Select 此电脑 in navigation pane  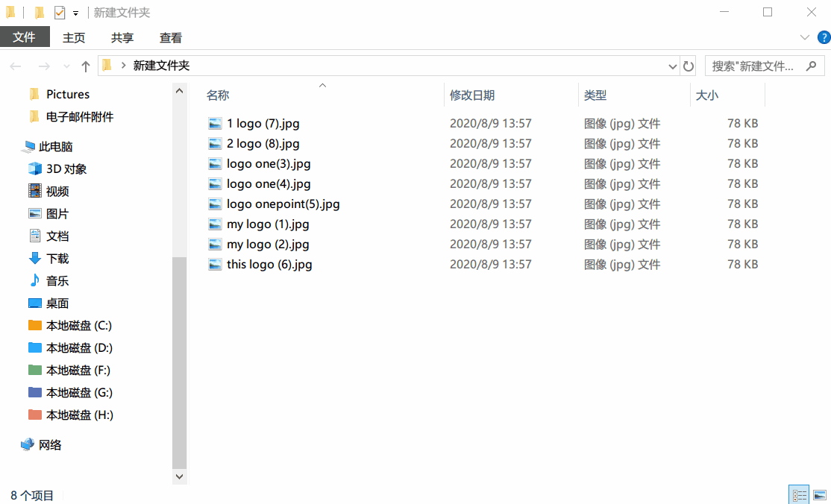[x=55, y=146]
